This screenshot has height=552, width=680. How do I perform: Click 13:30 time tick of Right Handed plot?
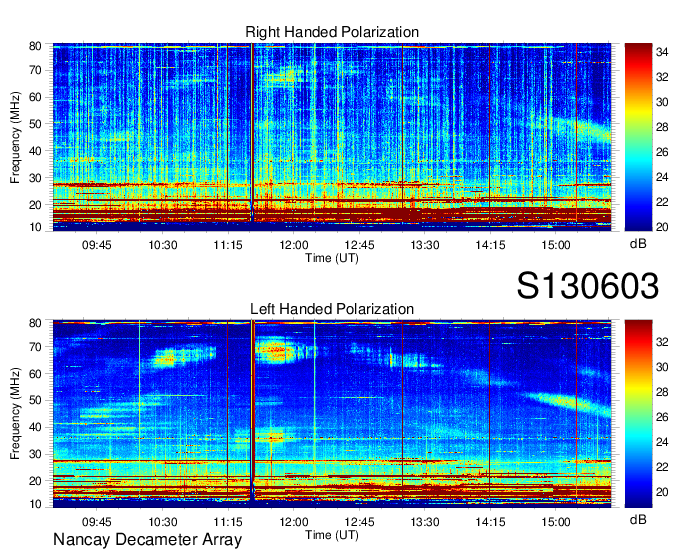[x=425, y=245]
